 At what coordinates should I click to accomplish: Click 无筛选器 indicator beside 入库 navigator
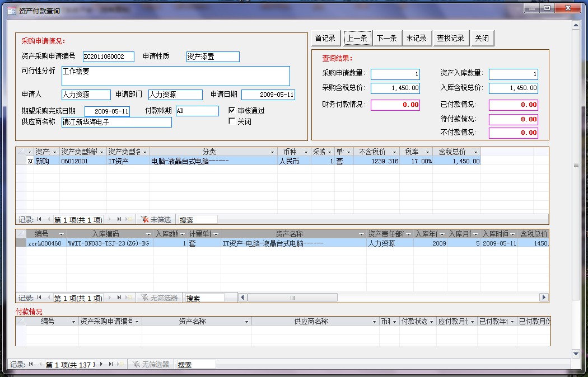[x=159, y=298]
